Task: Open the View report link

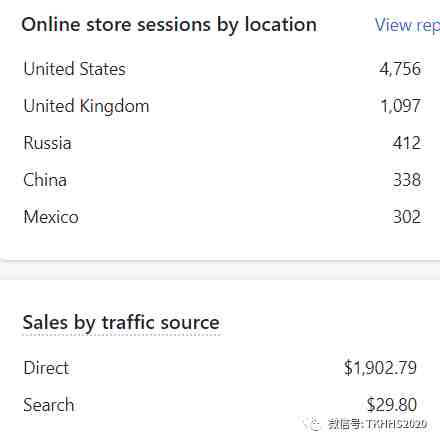Action: pyautogui.click(x=407, y=25)
